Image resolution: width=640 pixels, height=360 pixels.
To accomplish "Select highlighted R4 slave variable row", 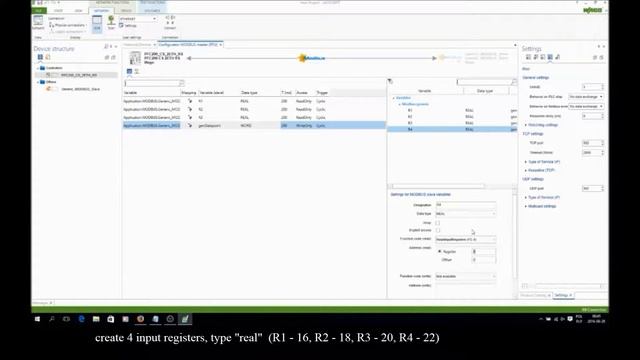I will (452, 129).
